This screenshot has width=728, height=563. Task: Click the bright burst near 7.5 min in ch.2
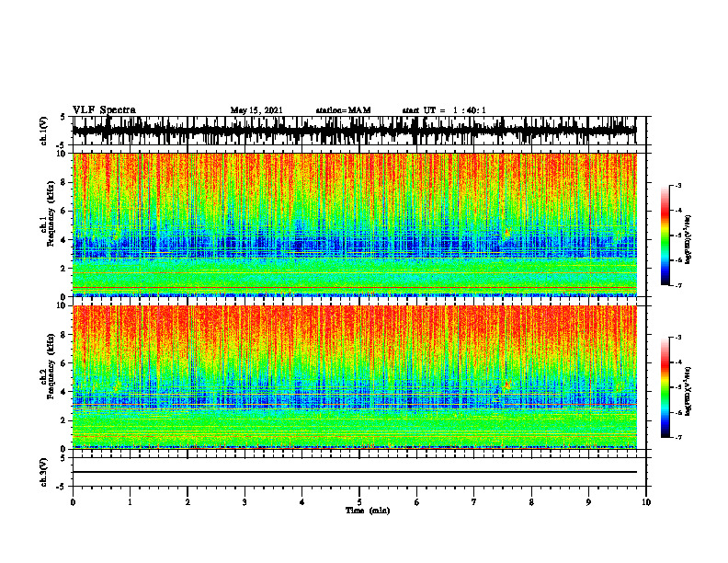click(507, 385)
